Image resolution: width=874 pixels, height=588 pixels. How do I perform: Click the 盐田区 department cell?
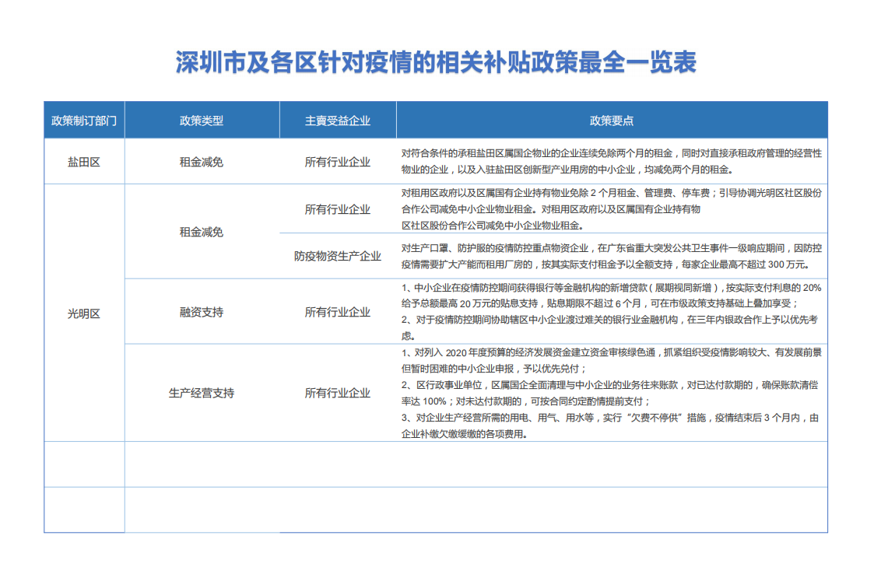pyautogui.click(x=84, y=162)
